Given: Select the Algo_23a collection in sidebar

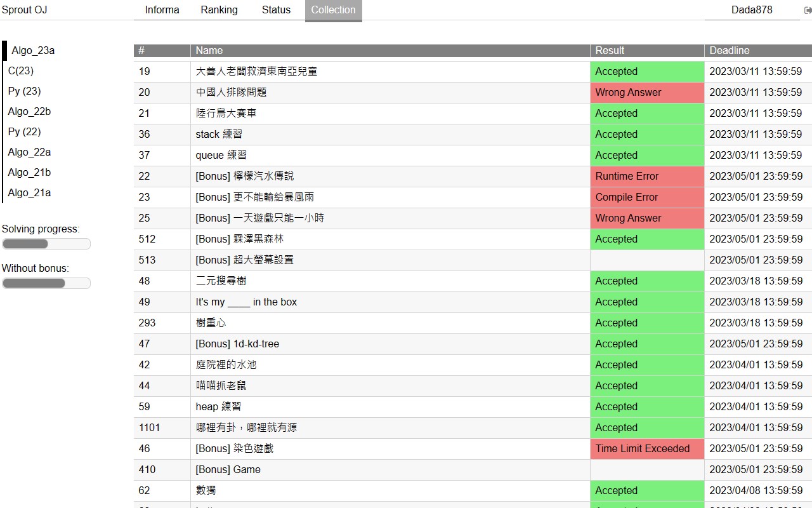Looking at the screenshot, I should pos(33,51).
